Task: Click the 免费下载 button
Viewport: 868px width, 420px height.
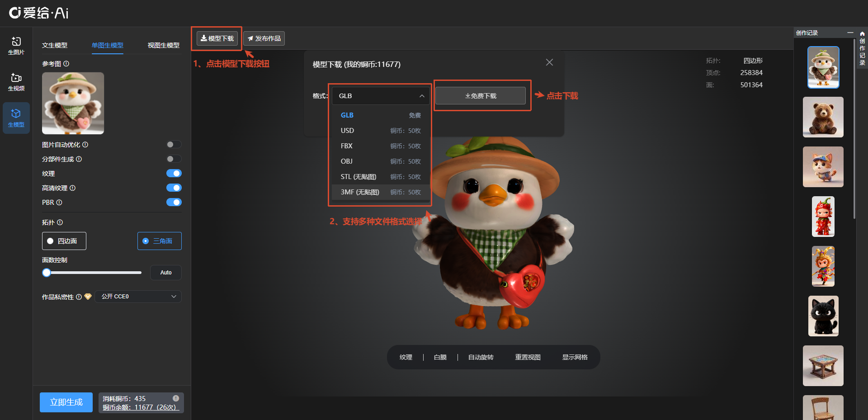Action: pyautogui.click(x=481, y=96)
